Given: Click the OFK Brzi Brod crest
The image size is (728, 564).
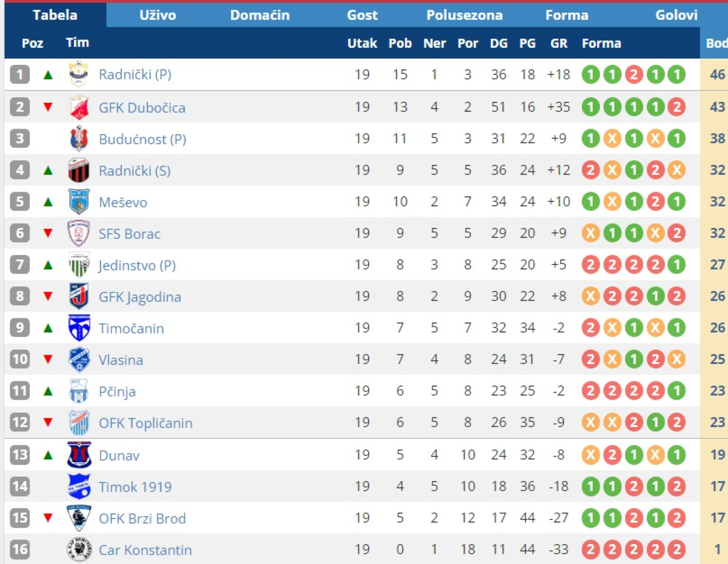Looking at the screenshot, I should [78, 518].
